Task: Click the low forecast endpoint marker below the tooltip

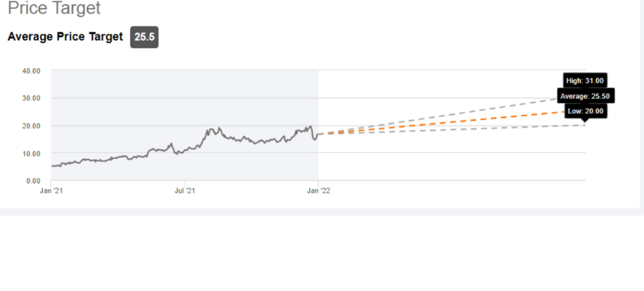Action: (x=585, y=125)
